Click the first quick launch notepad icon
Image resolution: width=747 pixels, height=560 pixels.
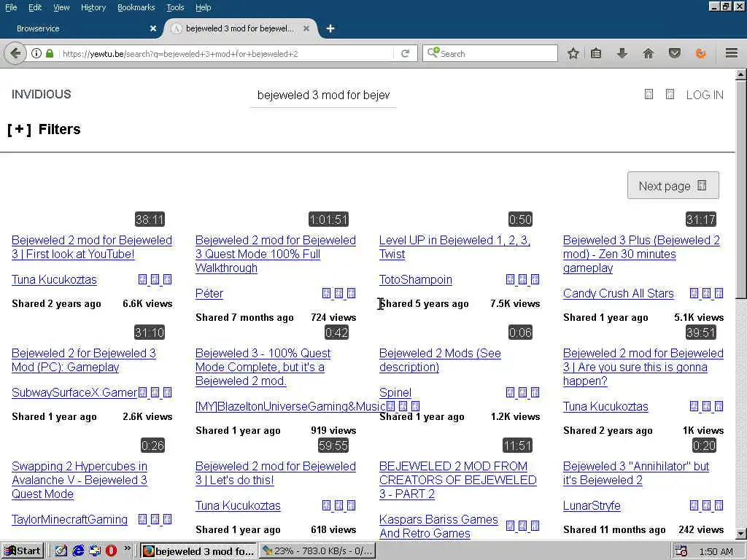[x=61, y=551]
